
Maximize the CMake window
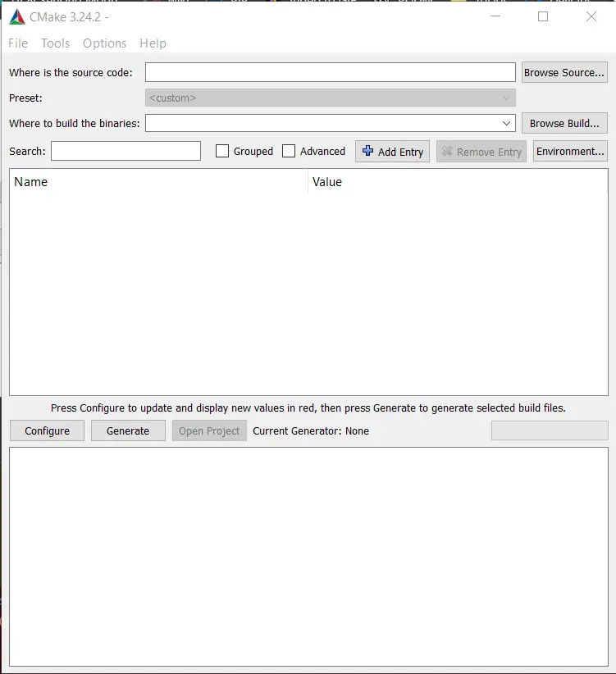[543, 16]
